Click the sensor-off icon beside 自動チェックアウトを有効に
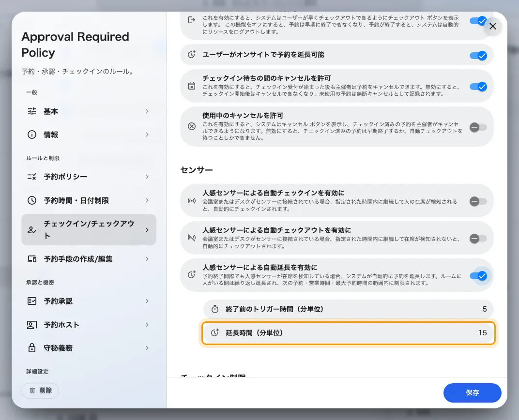The height and width of the screenshot is (420, 519). coord(192,238)
